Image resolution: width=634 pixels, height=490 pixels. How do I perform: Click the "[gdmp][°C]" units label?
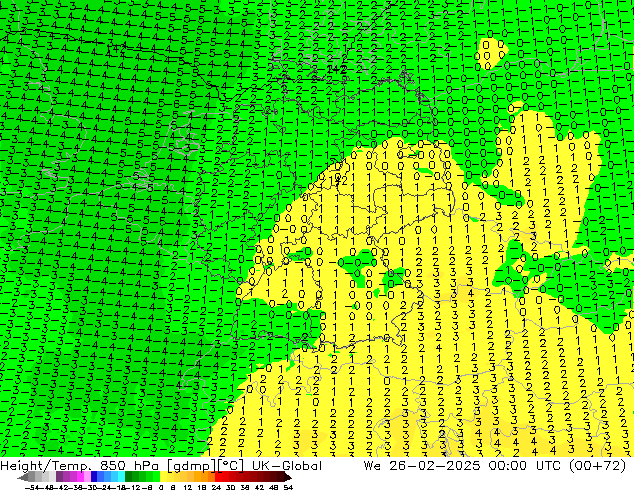(x=192, y=465)
